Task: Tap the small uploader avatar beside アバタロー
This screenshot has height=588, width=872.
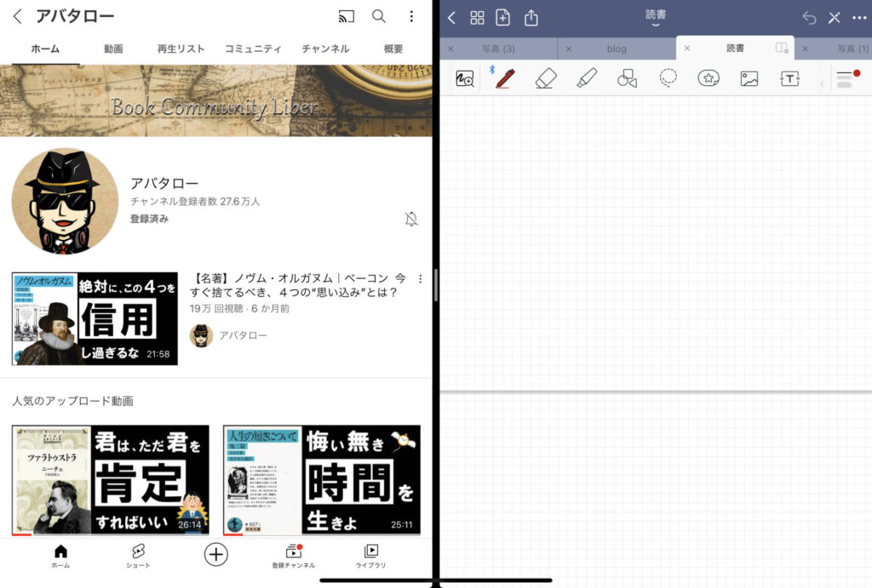Action: pyautogui.click(x=201, y=335)
